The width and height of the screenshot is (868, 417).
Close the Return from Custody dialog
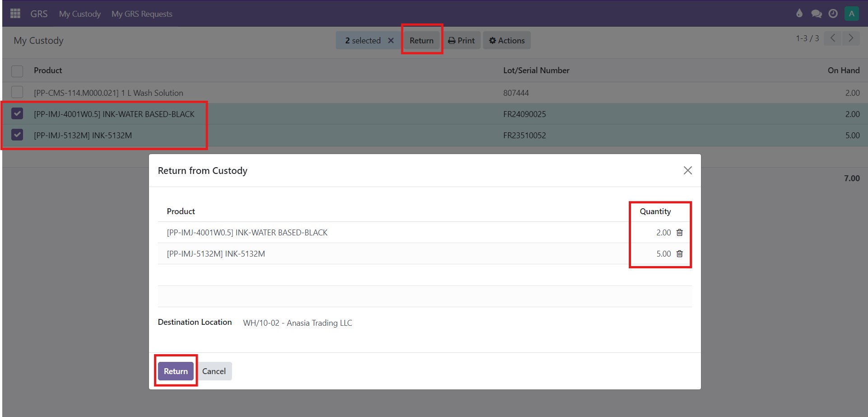click(687, 170)
